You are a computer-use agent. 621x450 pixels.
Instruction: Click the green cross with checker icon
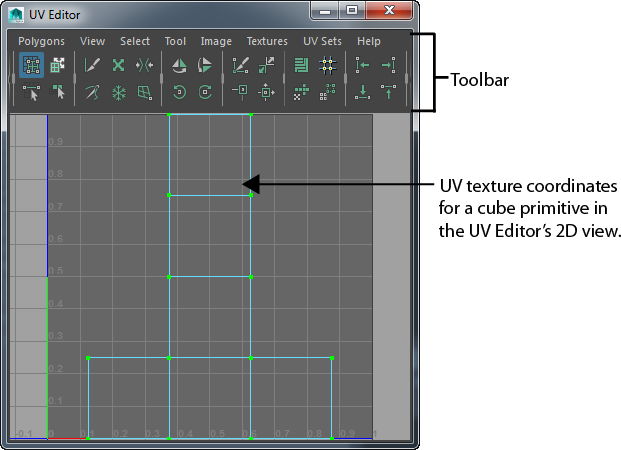click(301, 92)
